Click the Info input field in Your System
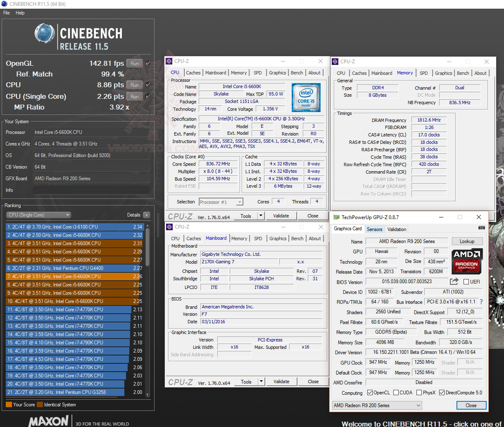The height and width of the screenshot is (427, 504). tap(91, 190)
